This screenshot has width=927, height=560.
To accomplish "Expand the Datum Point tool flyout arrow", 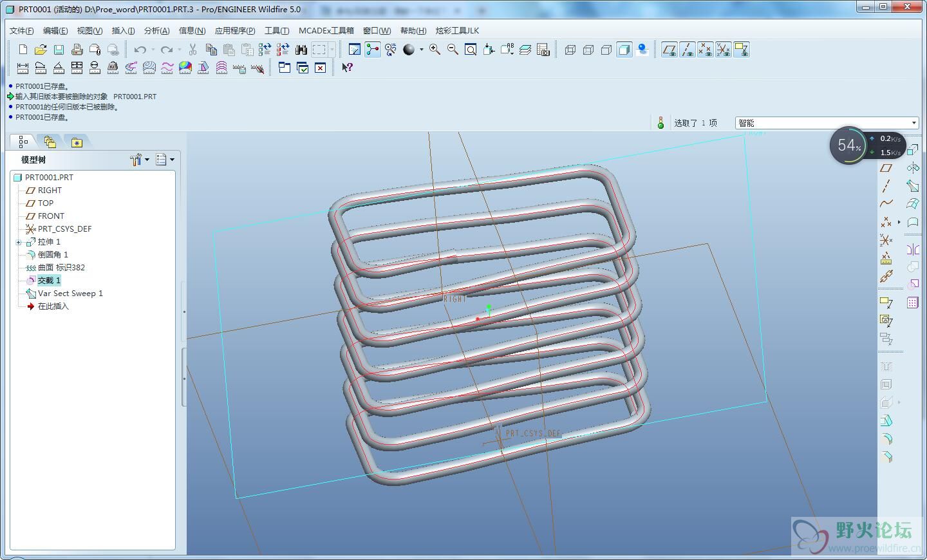I will click(899, 222).
